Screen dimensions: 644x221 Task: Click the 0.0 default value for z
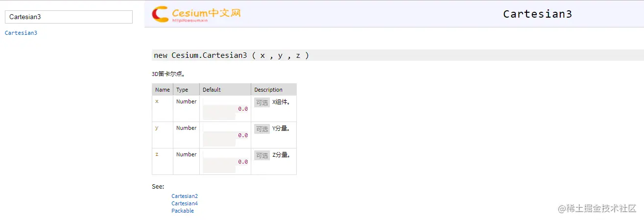coord(243,162)
